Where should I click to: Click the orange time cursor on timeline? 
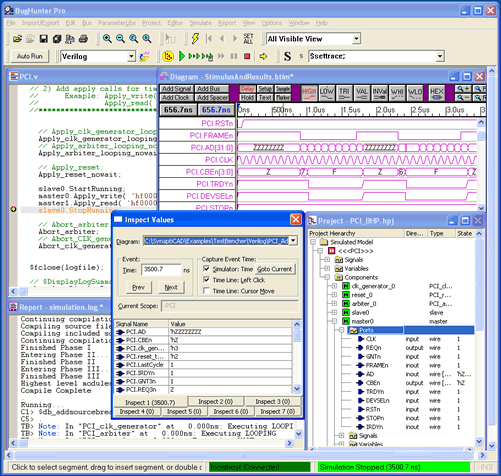point(283,110)
